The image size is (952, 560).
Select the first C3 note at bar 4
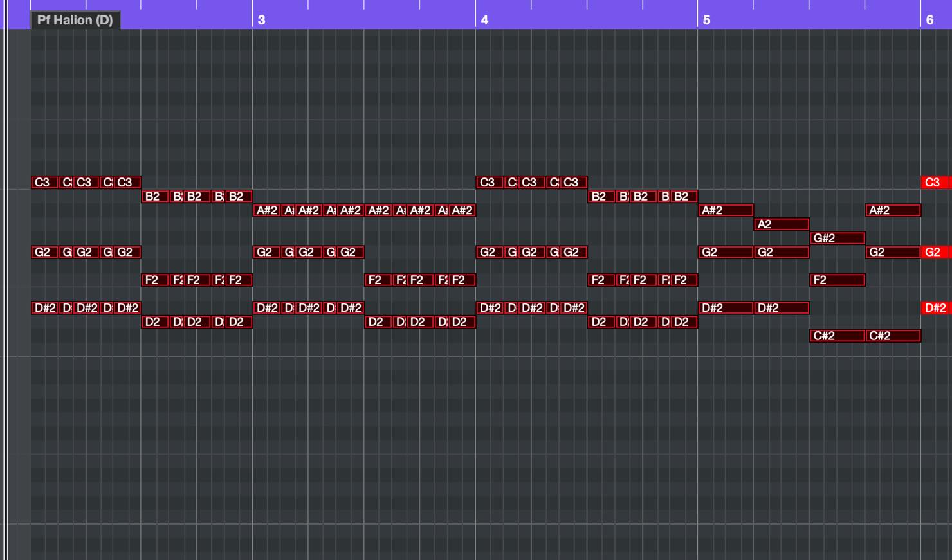pyautogui.click(x=490, y=183)
